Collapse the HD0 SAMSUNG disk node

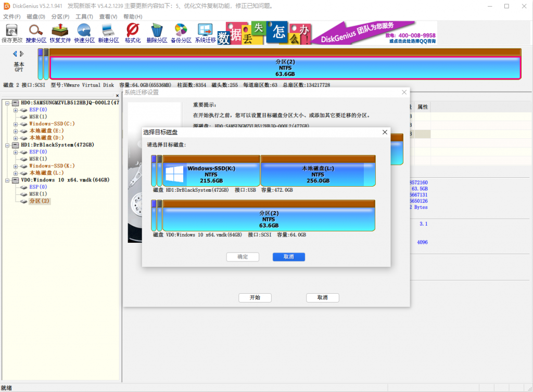7,103
